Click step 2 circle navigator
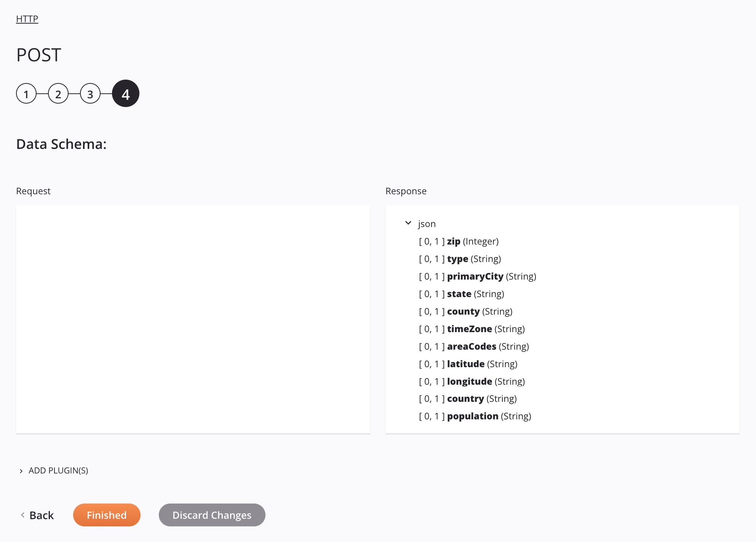Screen dimensions: 756x542 pos(59,94)
